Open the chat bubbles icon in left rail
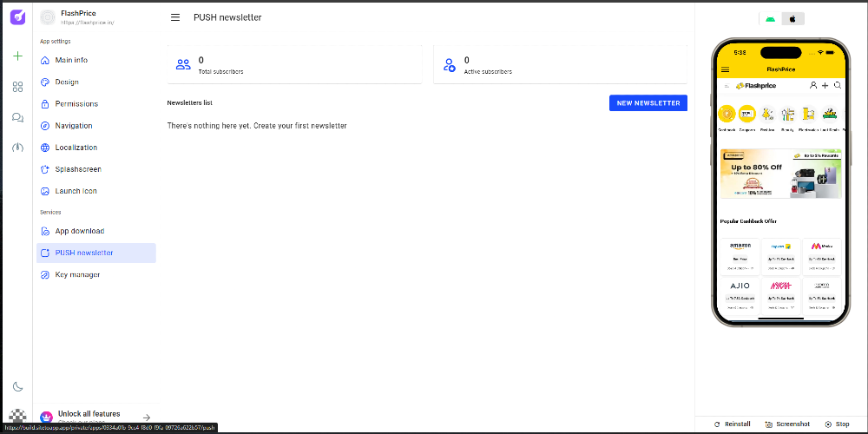This screenshot has height=434, width=868. tap(17, 117)
